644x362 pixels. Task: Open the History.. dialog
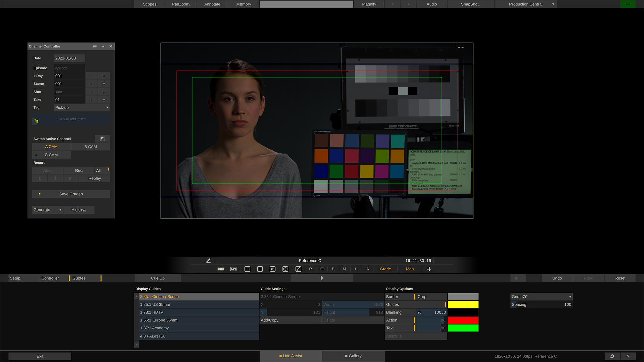click(x=78, y=209)
